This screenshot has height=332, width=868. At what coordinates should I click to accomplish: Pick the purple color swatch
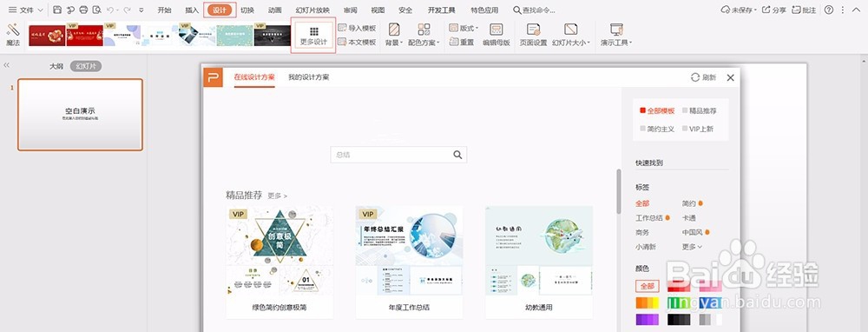[648, 319]
